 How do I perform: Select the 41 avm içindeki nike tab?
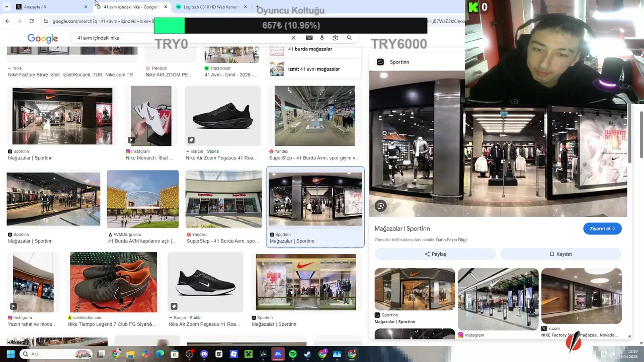click(x=131, y=7)
